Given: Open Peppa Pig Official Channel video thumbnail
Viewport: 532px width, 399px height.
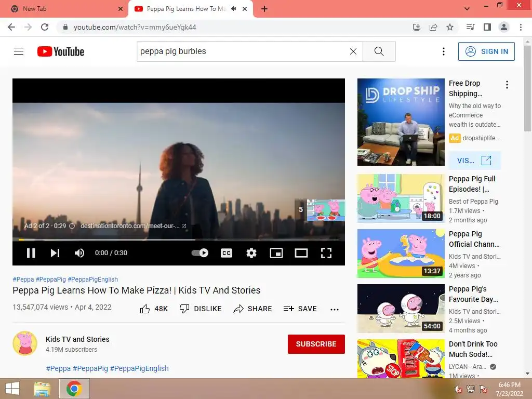Looking at the screenshot, I should 401,254.
